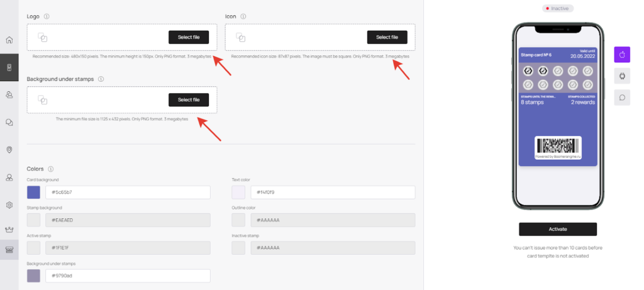Switch preview to smartwatch icon

[622, 76]
